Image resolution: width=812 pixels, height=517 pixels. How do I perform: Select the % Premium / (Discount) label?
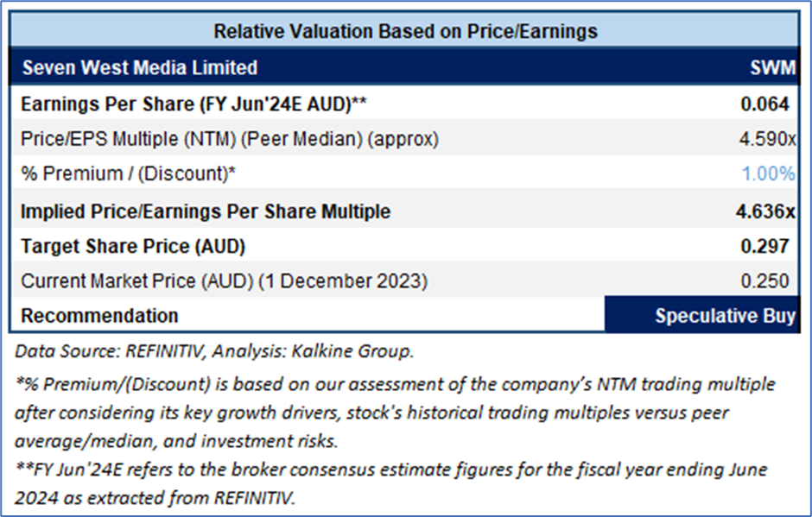click(129, 174)
